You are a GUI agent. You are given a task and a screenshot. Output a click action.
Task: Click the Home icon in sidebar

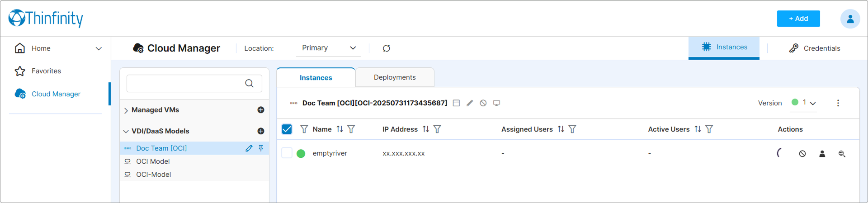[20, 48]
